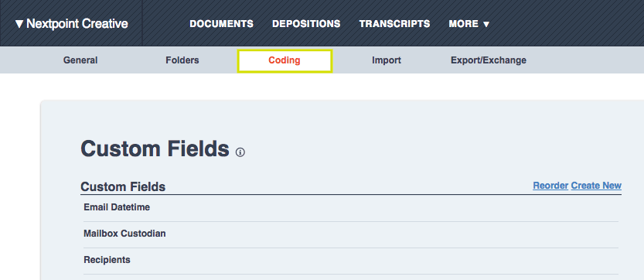Click the Create New link
Viewport: 644px width, 280px height.
(x=596, y=186)
